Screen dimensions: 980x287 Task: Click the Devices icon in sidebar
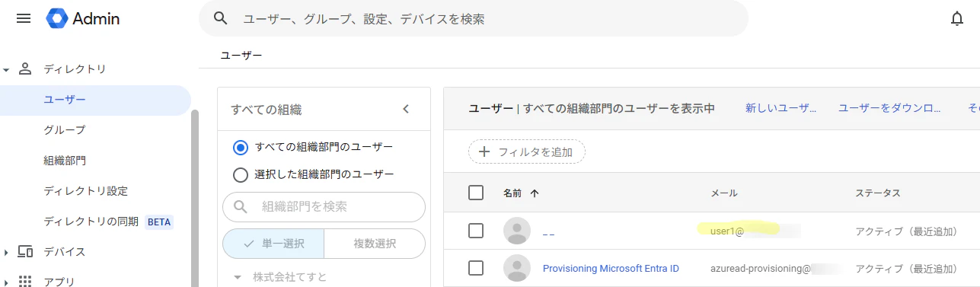coord(25,251)
